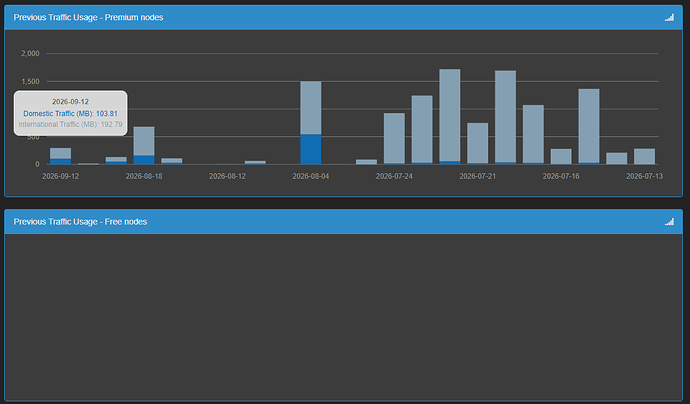Click the 1,500 y-axis label

coord(30,81)
